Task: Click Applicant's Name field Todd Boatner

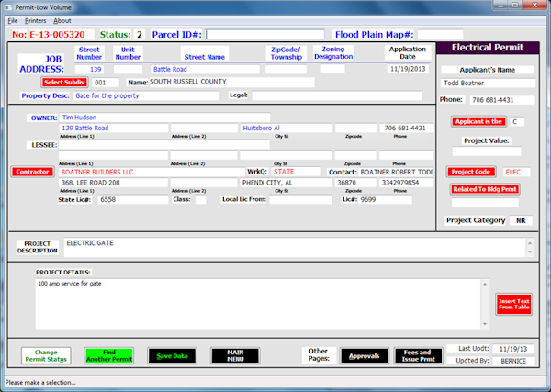Action: (488, 83)
